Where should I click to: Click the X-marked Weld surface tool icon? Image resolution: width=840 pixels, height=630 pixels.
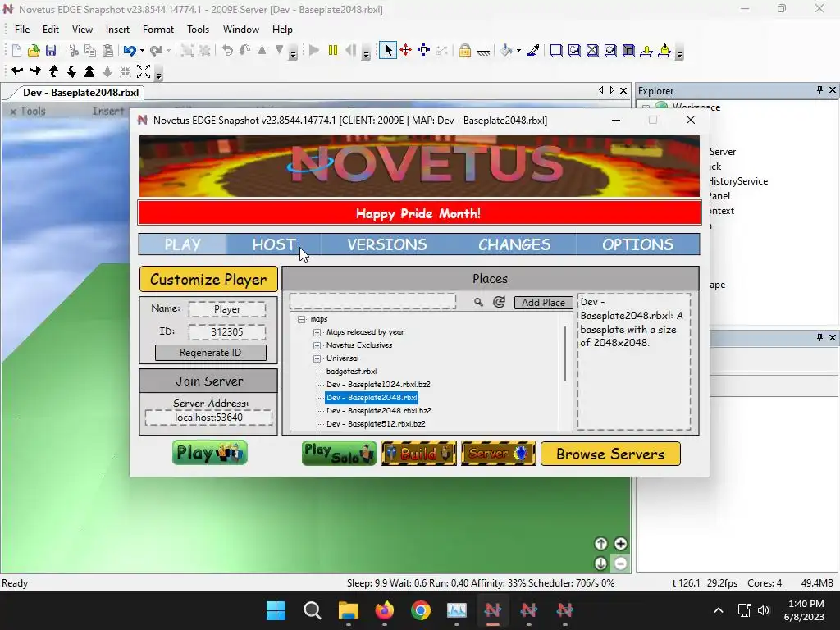[592, 50]
